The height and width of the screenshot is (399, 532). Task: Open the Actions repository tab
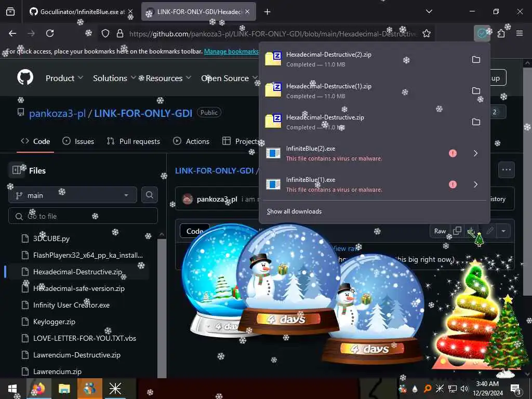click(191, 141)
